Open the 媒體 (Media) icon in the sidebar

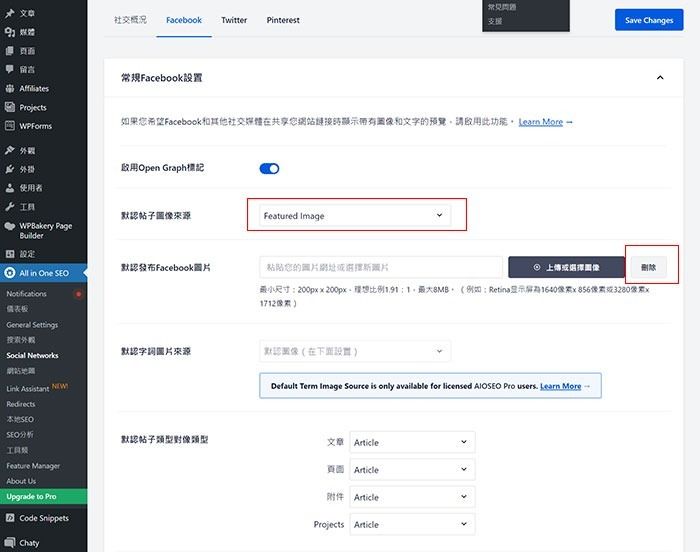[10, 32]
